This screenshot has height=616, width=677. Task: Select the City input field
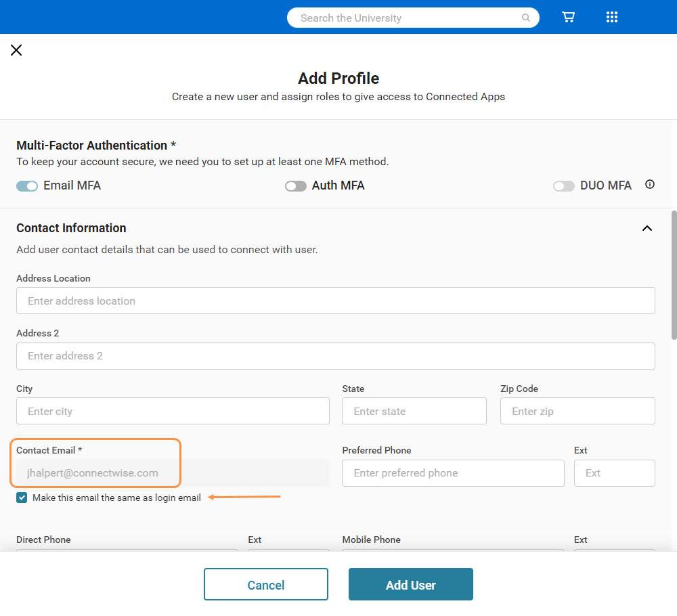click(x=173, y=411)
